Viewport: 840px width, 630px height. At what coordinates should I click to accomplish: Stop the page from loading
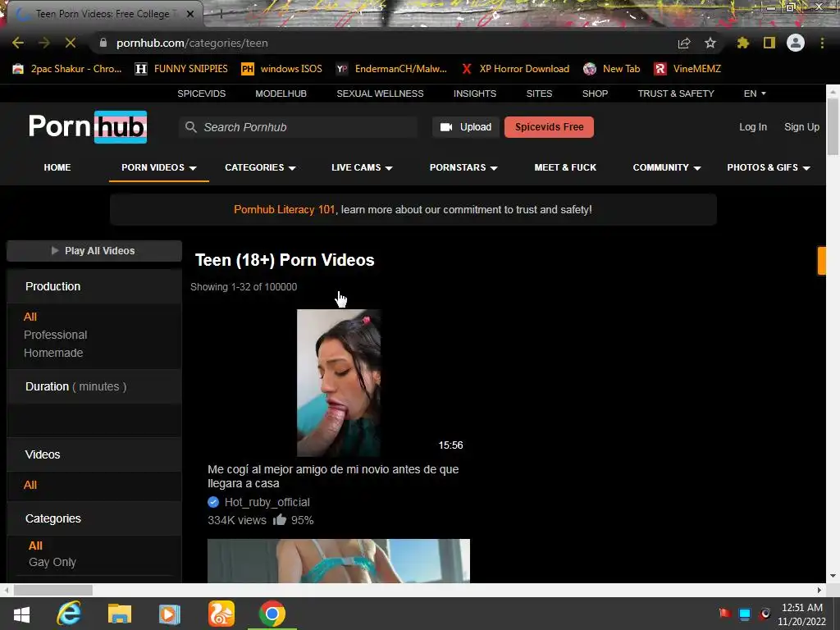(71, 43)
